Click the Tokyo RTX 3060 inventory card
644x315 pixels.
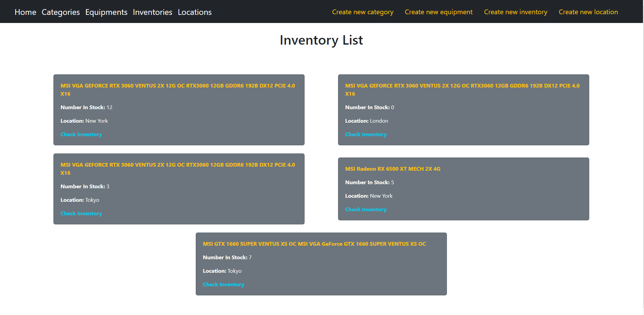coord(178,189)
